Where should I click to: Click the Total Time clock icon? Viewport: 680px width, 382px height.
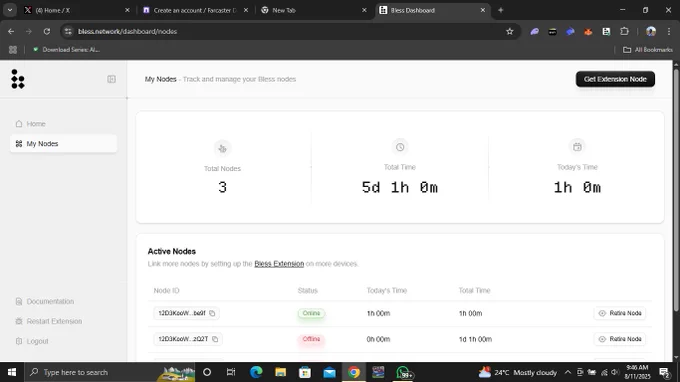tap(400, 147)
